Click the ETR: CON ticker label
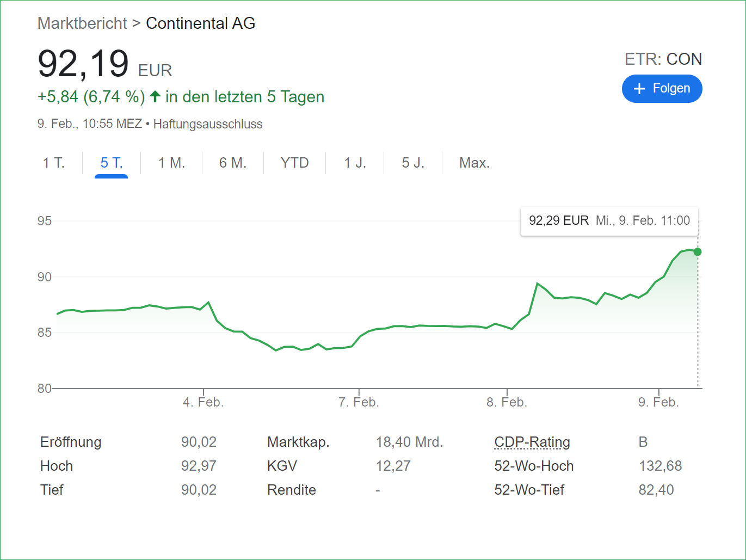The width and height of the screenshot is (746, 560). (x=663, y=59)
